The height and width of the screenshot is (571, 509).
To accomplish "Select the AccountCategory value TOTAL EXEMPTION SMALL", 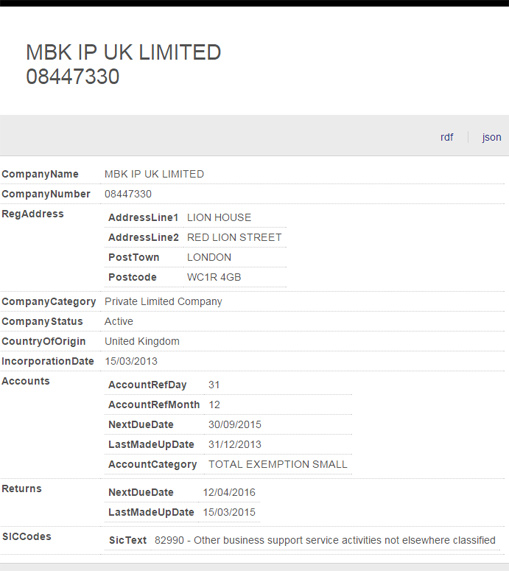I will [278, 465].
